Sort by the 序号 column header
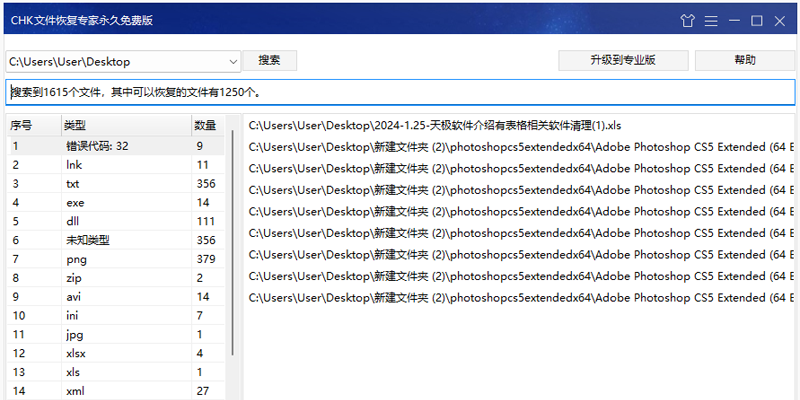This screenshot has width=800, height=400. (x=34, y=125)
